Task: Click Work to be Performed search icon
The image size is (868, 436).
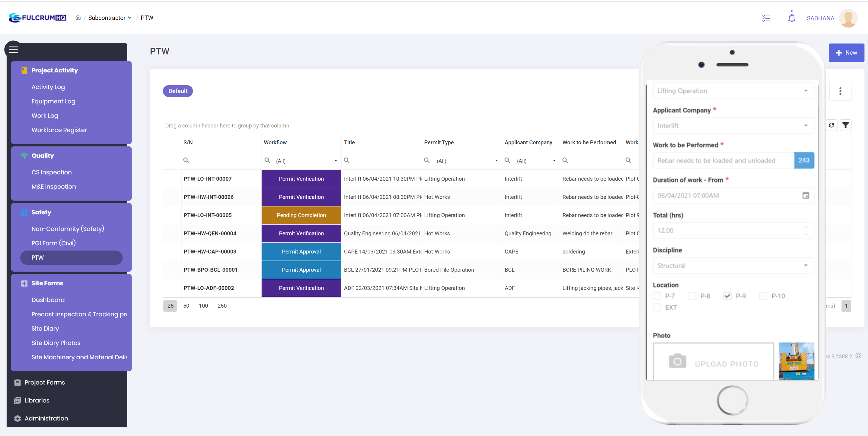Action: coord(565,160)
